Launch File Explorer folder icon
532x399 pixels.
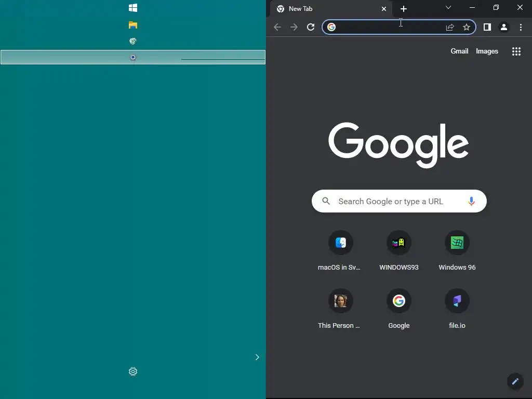[x=133, y=25]
